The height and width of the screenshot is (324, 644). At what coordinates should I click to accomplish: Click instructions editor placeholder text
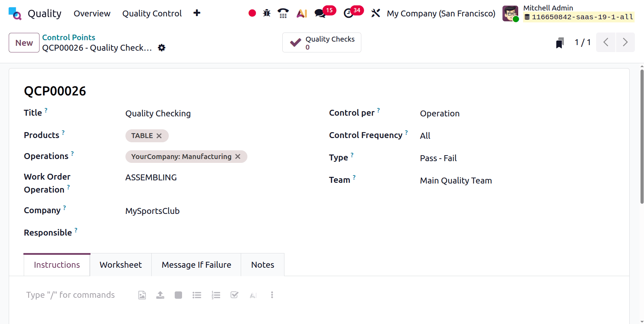(x=70, y=295)
